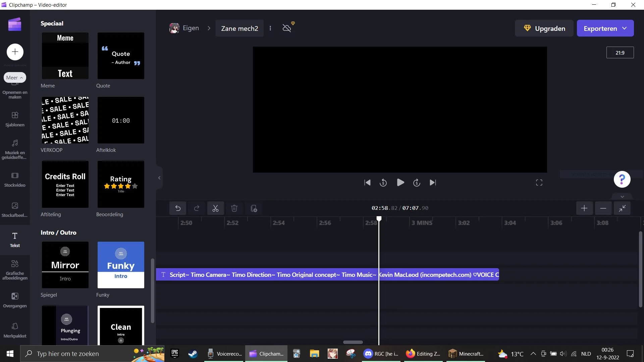The image size is (644, 362).
Task: Open the project options three-dot menu
Action: pyautogui.click(x=270, y=28)
